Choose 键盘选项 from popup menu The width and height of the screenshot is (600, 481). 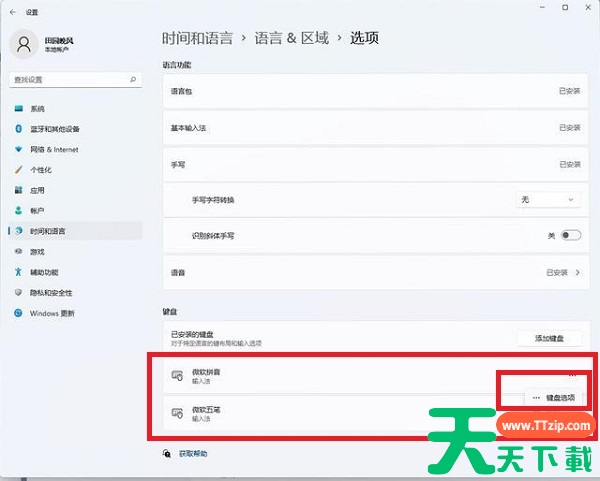click(x=554, y=398)
